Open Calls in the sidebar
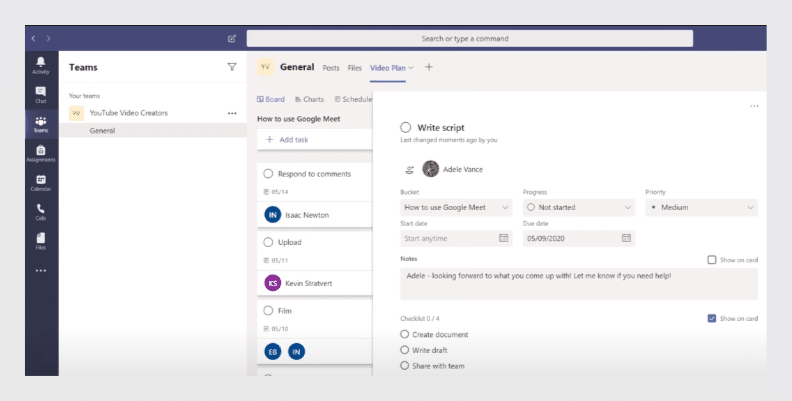This screenshot has height=401, width=792. [x=41, y=212]
